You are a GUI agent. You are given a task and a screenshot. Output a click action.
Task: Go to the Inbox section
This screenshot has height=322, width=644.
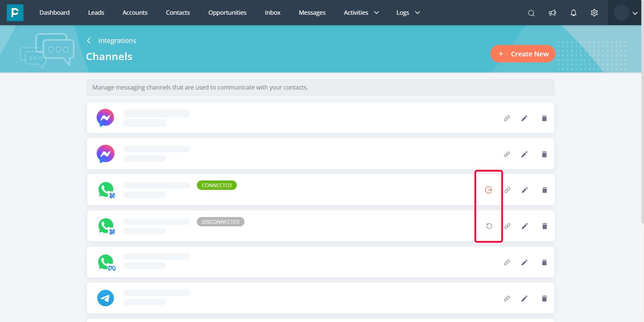[x=272, y=13]
